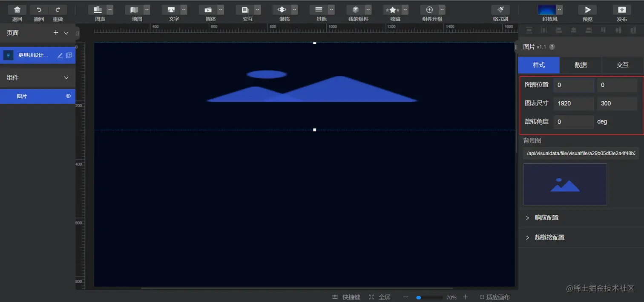The image size is (644, 302).
Task: Expand the 图表 dropdown arrow
Action: [x=110, y=10]
